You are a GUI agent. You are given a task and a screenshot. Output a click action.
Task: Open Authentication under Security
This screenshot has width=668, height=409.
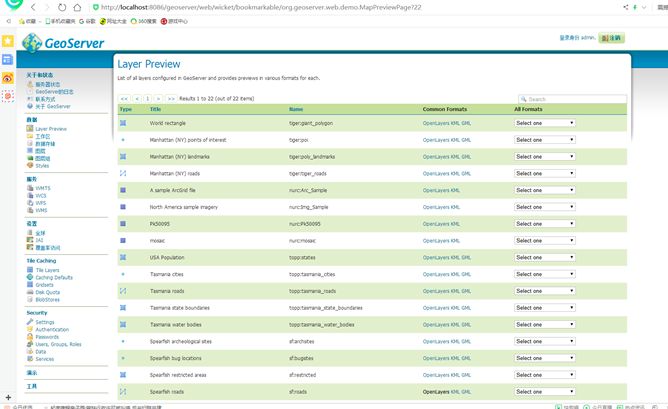click(52, 330)
